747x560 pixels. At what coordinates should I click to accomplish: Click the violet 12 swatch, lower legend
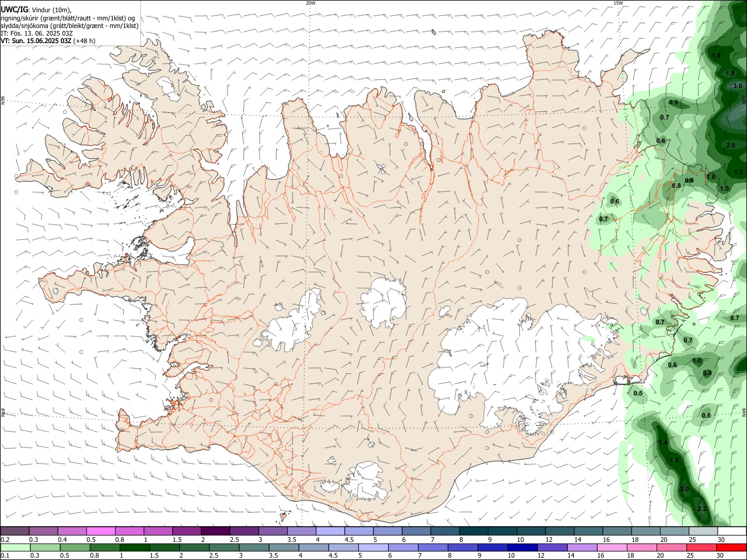coord(552,548)
